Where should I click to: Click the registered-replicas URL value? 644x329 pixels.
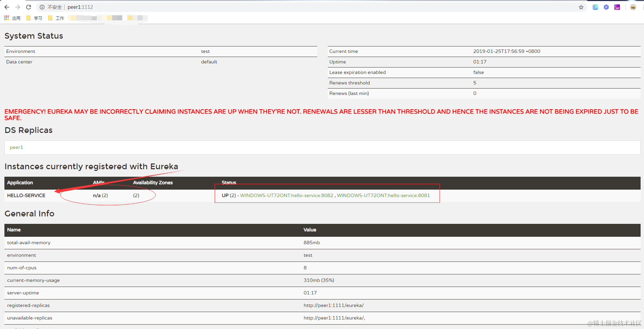(x=334, y=305)
